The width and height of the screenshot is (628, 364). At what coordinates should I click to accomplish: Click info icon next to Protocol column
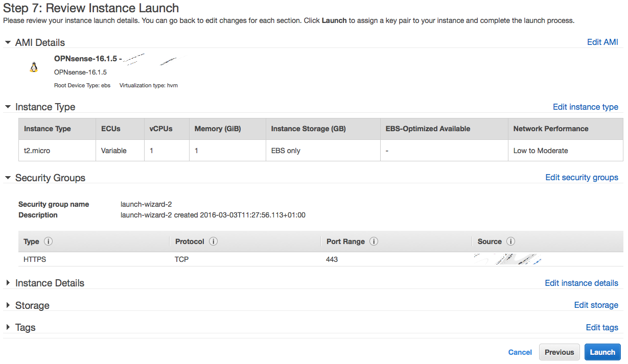(x=213, y=241)
